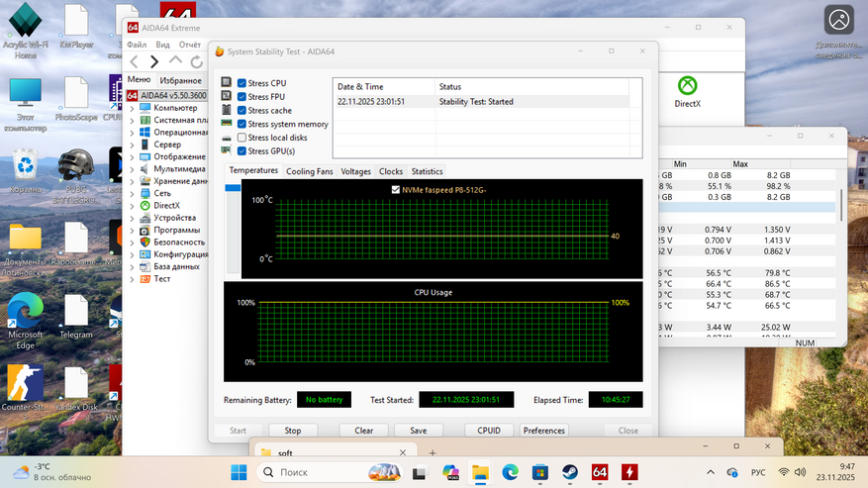Open Microsoft Edge desktop shortcut

click(25, 321)
